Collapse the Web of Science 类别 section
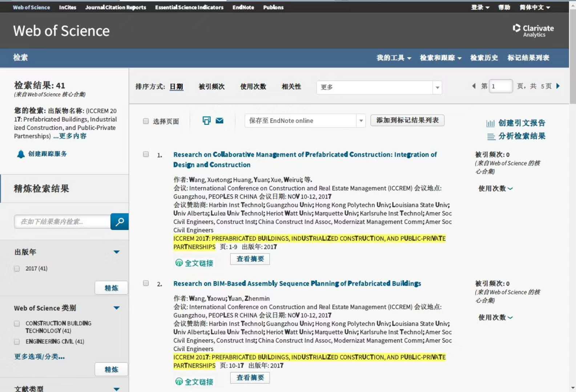Image resolution: width=576 pixels, height=392 pixels. [x=116, y=308]
